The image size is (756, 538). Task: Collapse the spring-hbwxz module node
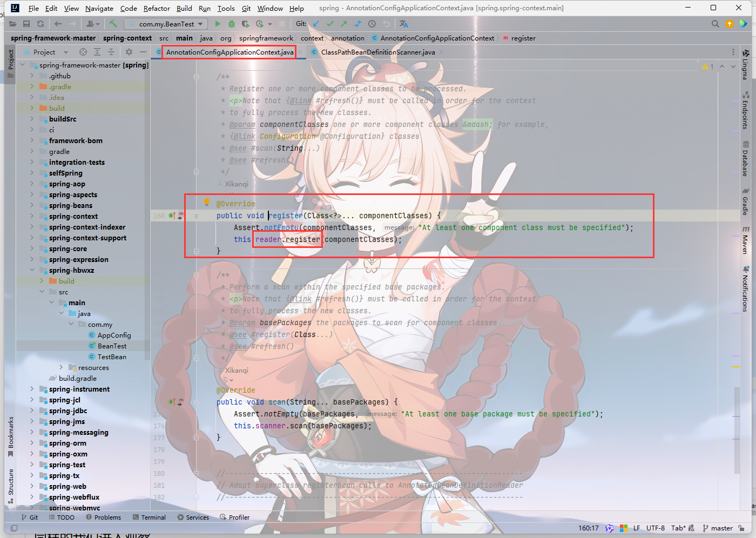click(x=32, y=270)
